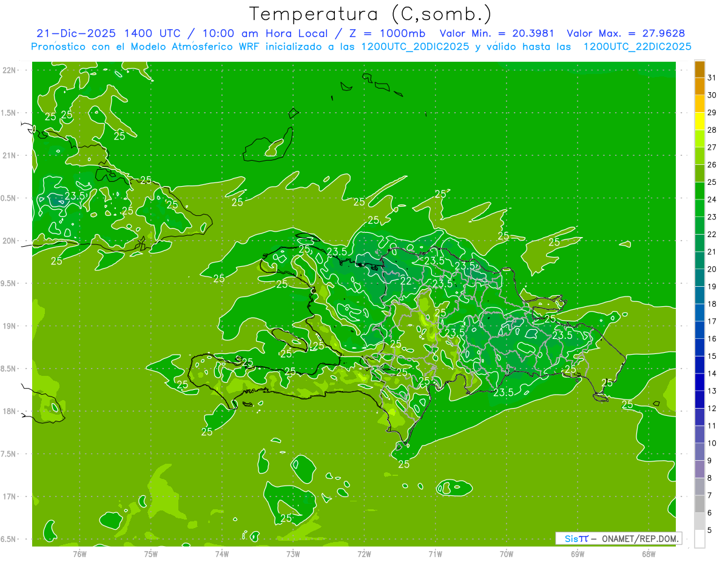
Task: Click the '5' value on the color legend
Action: [x=710, y=530]
